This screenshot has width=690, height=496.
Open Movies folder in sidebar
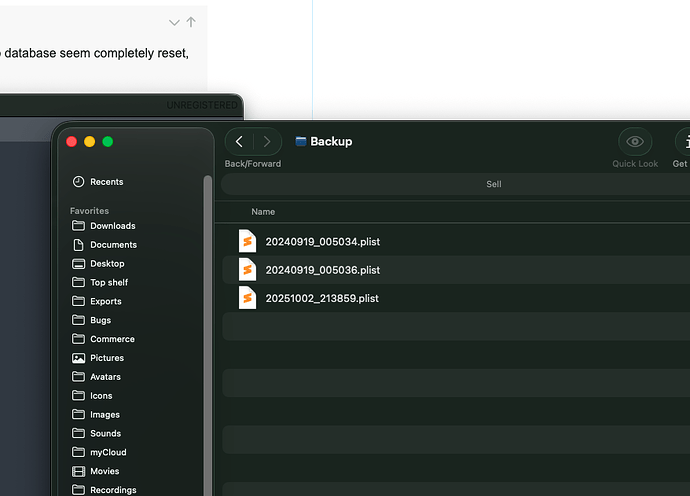pyautogui.click(x=95, y=471)
